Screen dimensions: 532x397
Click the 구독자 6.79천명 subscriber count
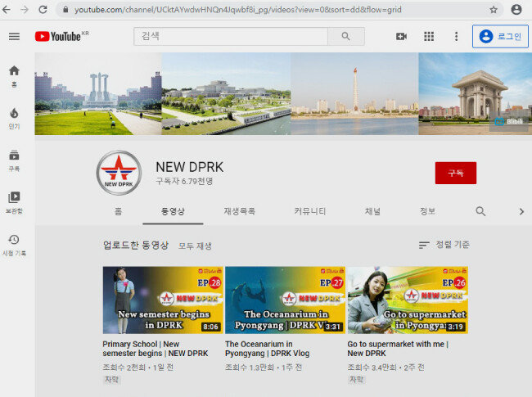tap(184, 181)
